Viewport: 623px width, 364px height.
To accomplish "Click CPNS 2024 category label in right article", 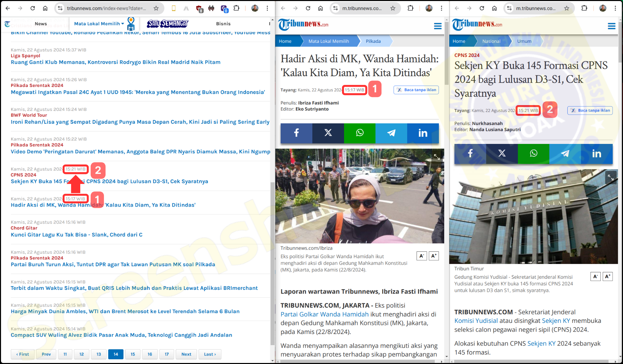I will coord(467,55).
